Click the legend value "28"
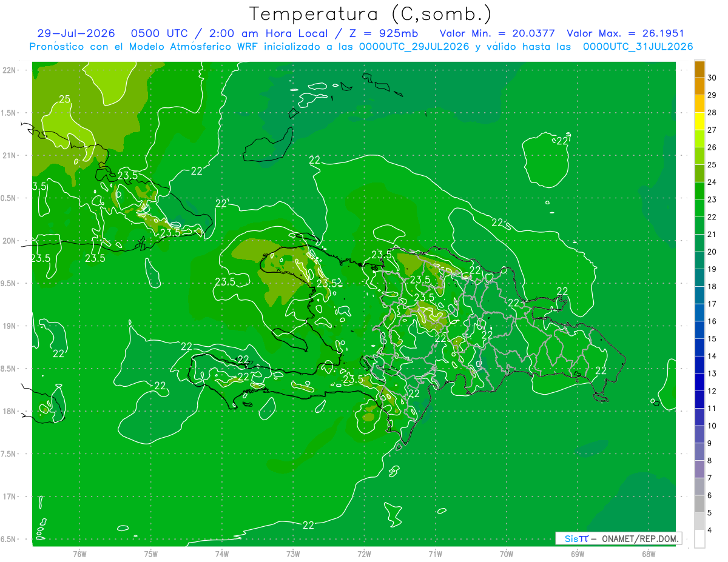Viewport: 728px width, 562px height. 712,112
